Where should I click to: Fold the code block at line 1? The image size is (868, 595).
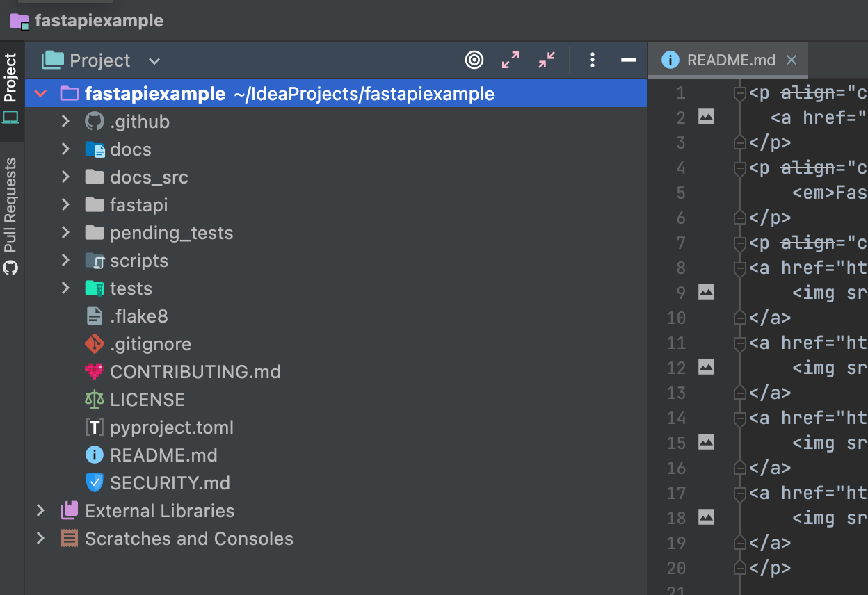coord(741,93)
